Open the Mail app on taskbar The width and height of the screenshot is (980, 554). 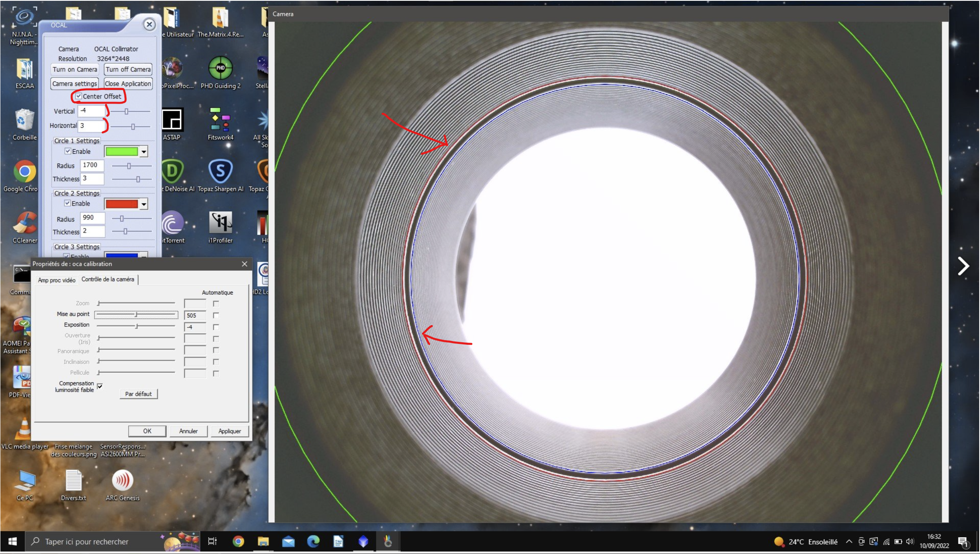tap(288, 541)
